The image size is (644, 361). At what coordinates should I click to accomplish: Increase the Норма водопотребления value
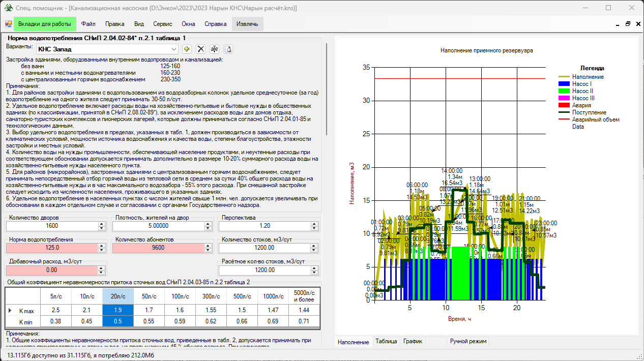coord(101,245)
